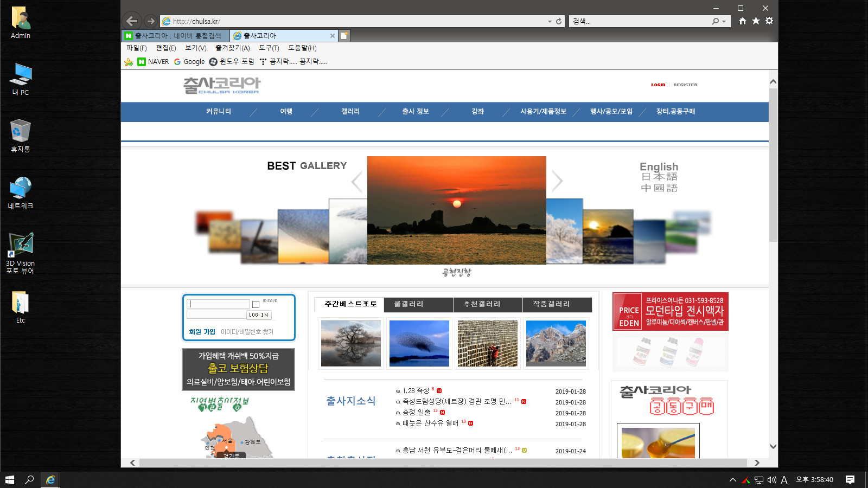Expand the search provider dropdown arrow
The image size is (868, 488).
coord(724,22)
